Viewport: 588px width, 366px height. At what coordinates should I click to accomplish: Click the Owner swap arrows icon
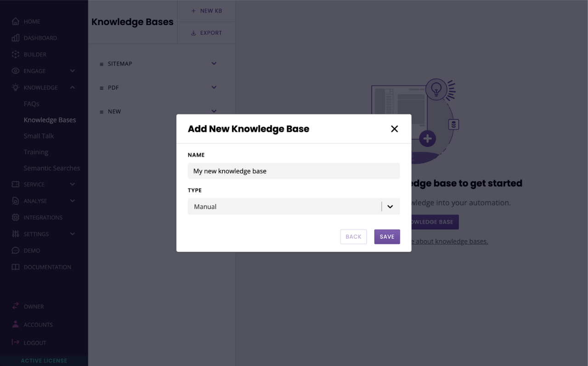[x=16, y=306]
